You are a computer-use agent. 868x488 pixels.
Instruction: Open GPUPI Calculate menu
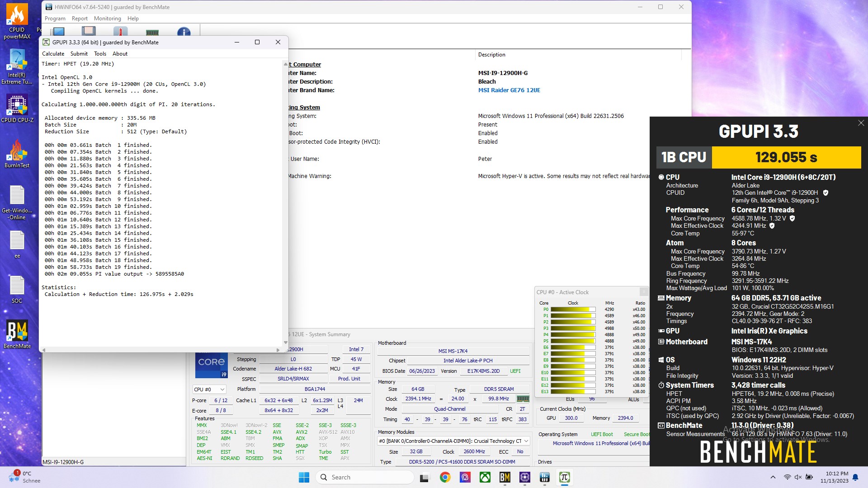click(53, 54)
